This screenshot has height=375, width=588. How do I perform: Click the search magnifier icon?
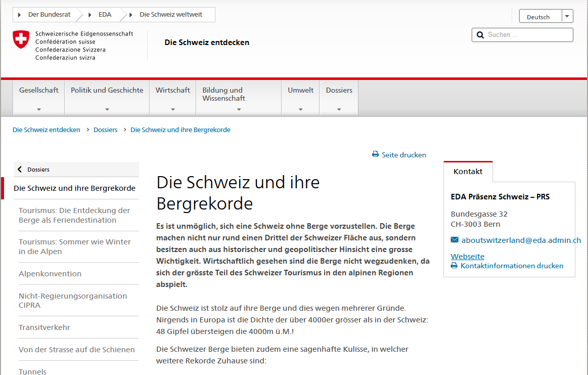[x=480, y=35]
